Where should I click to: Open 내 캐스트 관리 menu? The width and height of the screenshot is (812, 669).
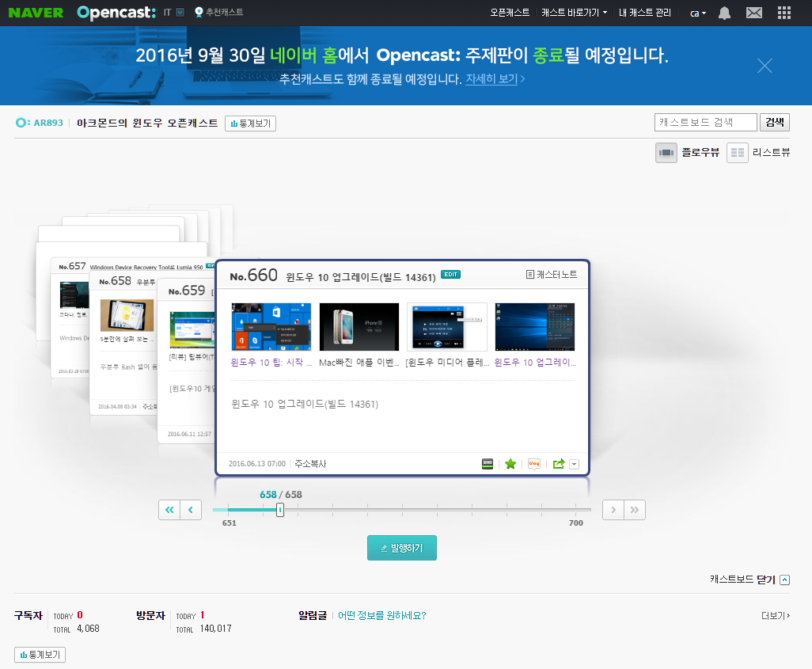(645, 13)
